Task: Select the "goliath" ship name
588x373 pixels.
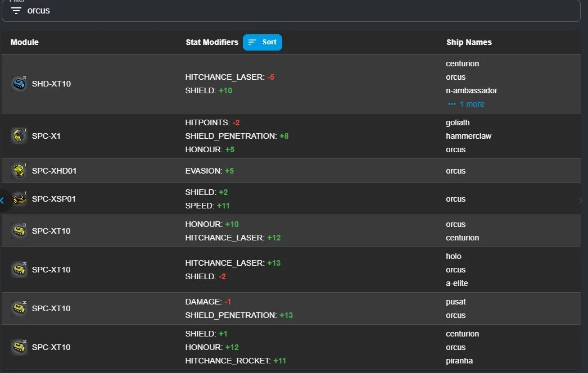Action: click(458, 122)
